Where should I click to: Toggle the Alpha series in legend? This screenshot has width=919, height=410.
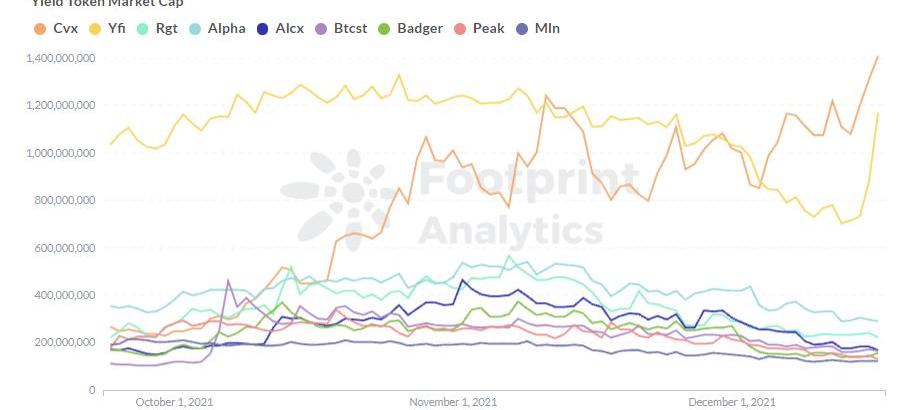[x=217, y=28]
